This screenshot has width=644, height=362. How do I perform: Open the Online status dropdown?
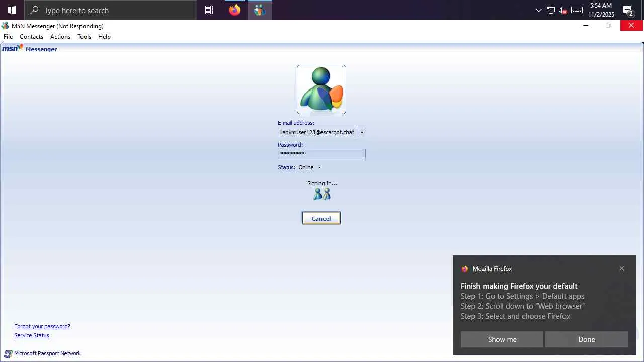coord(310,167)
